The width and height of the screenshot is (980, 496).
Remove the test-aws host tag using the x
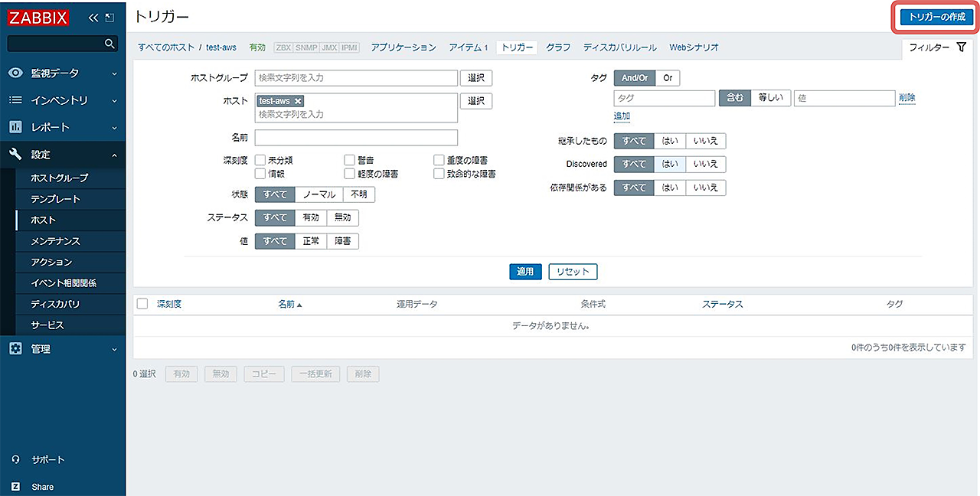point(298,101)
